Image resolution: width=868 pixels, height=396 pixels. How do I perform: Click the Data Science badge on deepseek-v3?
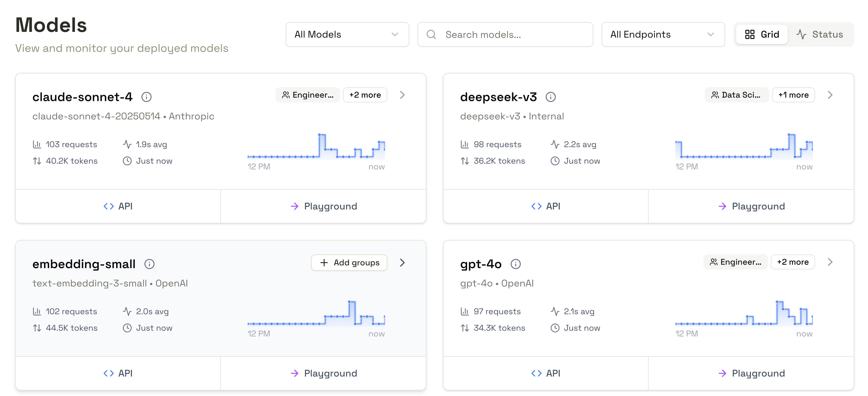point(737,95)
